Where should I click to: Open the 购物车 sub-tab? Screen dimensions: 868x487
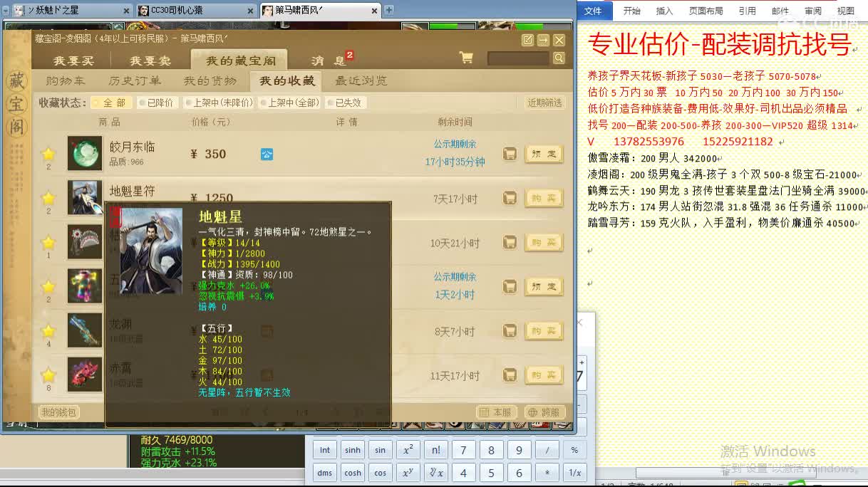click(x=66, y=80)
